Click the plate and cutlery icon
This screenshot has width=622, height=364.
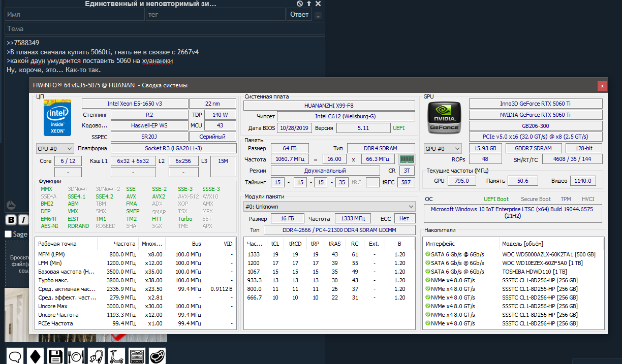point(76,356)
